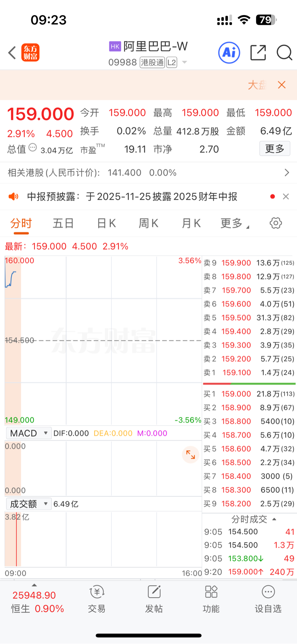297x644 pixels.
Task: Tap the 9:05 153.800 trade row
Action: 249,558
